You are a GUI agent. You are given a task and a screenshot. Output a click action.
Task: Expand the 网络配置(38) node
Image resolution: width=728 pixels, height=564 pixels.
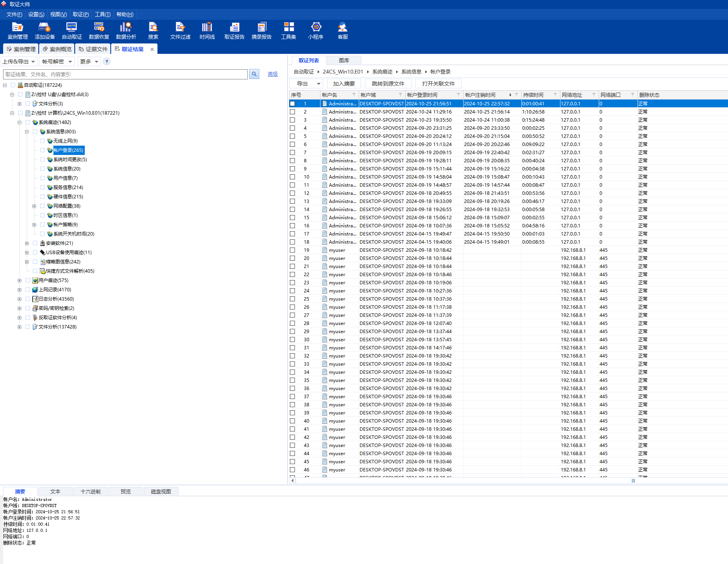pyautogui.click(x=34, y=206)
